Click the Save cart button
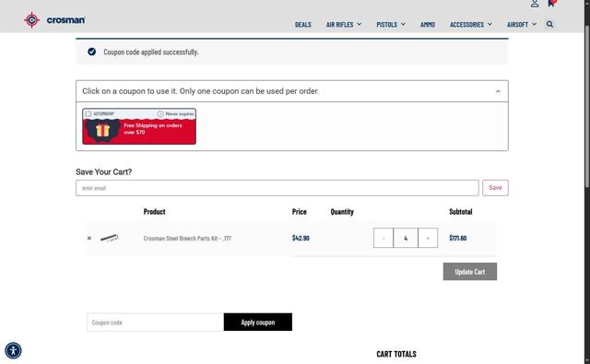 (x=495, y=188)
